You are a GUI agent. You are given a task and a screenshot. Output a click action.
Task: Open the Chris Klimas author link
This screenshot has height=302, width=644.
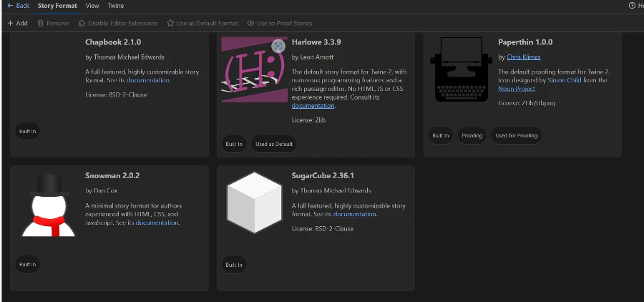pyautogui.click(x=524, y=57)
